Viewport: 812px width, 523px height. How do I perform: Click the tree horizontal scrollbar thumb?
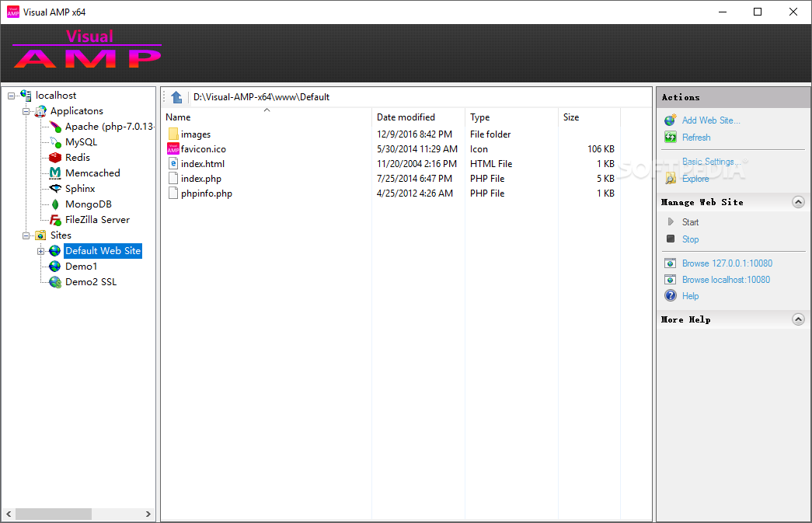click(54, 514)
